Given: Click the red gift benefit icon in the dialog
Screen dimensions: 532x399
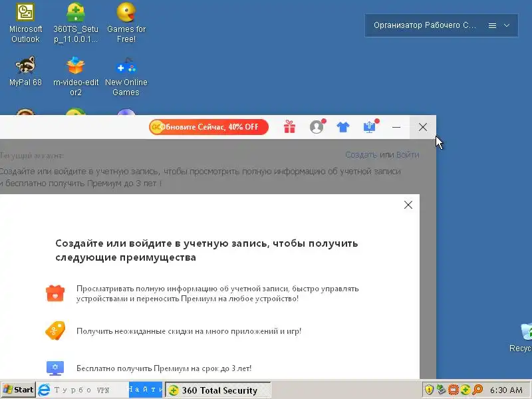Looking at the screenshot, I should tap(55, 293).
